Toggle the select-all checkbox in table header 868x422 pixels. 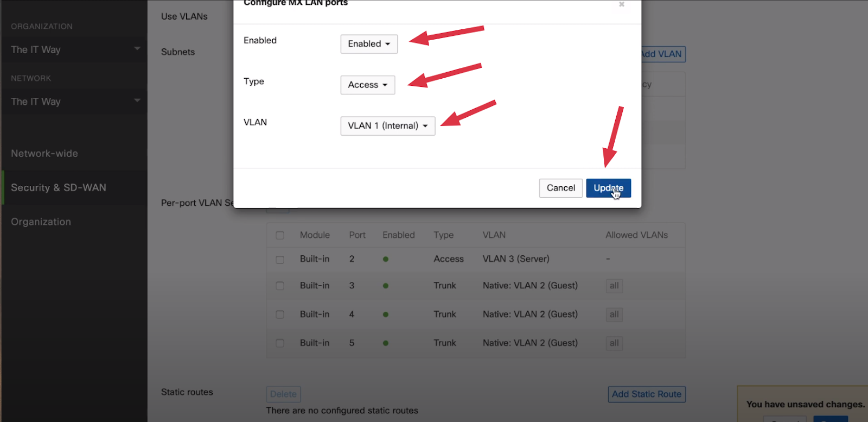[280, 235]
